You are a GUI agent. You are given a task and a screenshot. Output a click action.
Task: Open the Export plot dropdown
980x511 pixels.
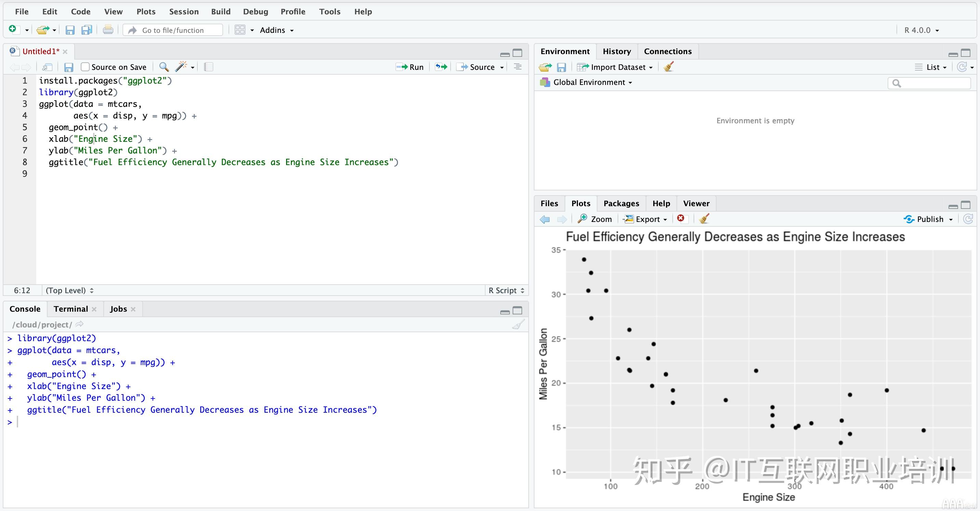[x=646, y=219]
